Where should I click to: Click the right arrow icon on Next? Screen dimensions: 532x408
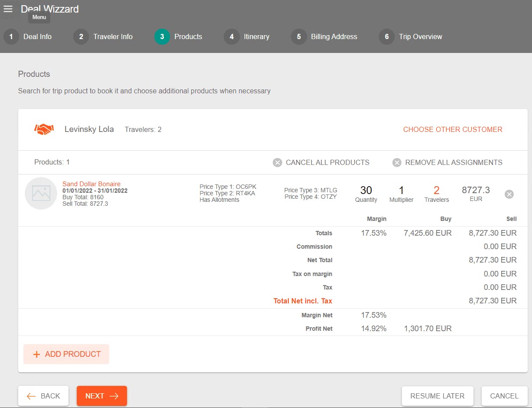pyautogui.click(x=114, y=396)
